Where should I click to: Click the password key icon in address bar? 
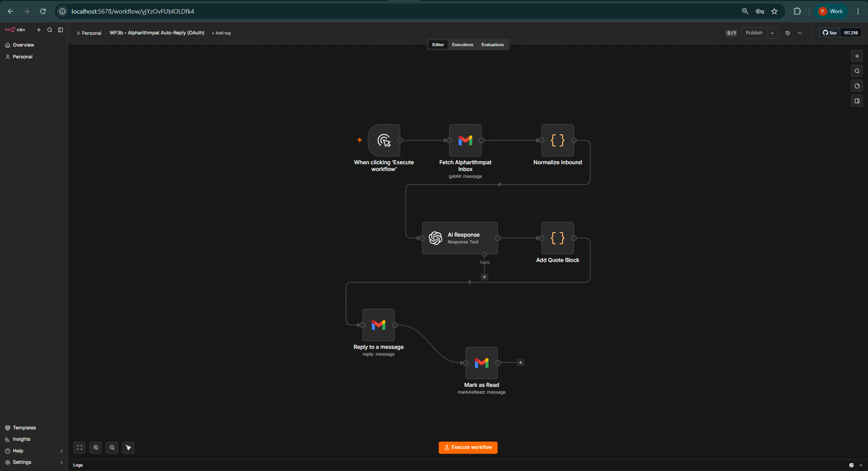[x=760, y=11]
